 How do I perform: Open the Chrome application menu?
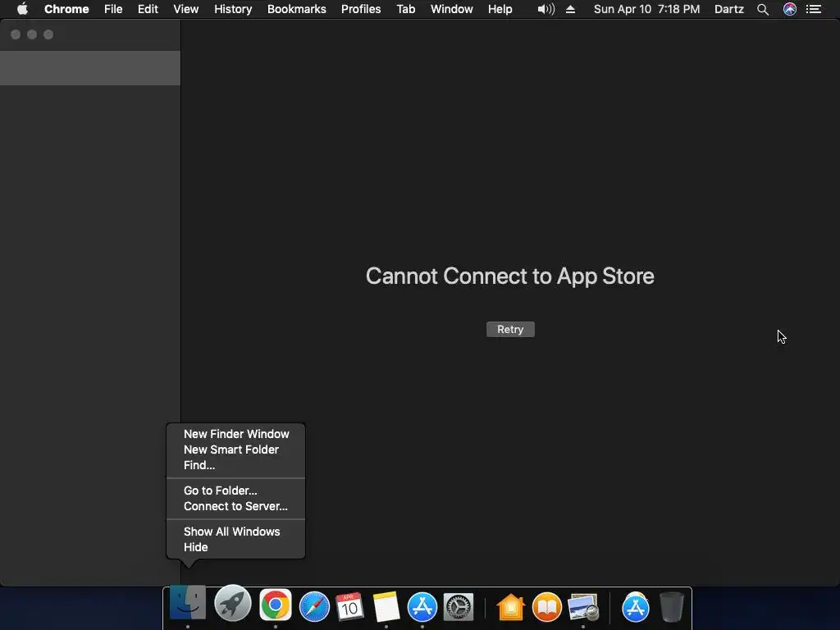[x=66, y=9]
